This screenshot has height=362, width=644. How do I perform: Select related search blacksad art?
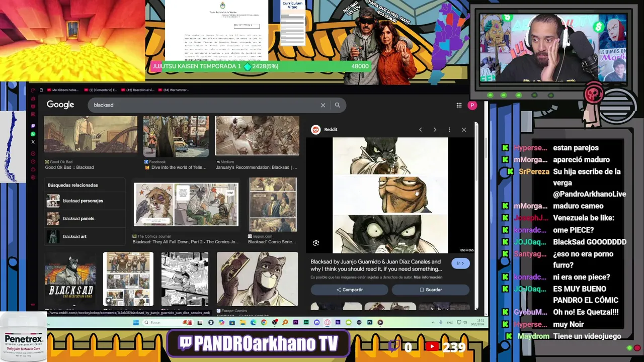pyautogui.click(x=85, y=236)
